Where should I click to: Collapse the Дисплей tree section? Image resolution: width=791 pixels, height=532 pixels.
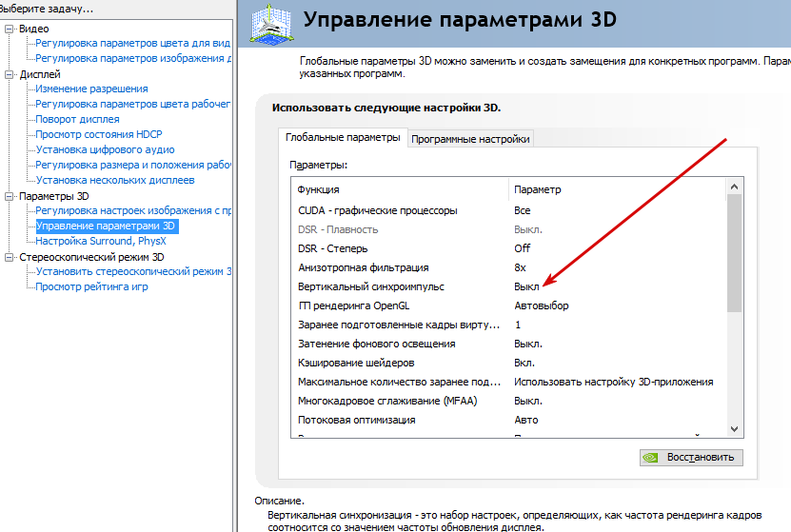(x=10, y=74)
